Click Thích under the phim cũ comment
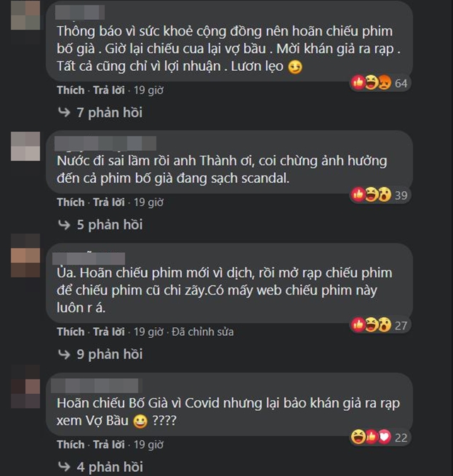The width and height of the screenshot is (453, 476). (71, 331)
